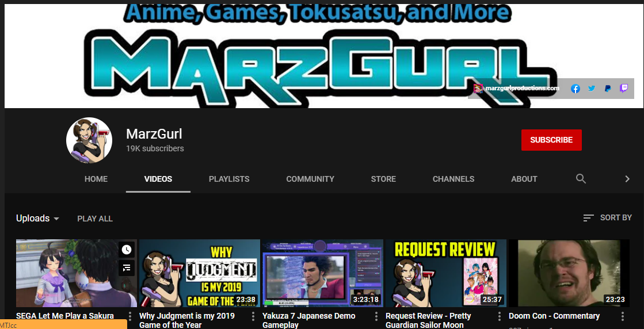Image resolution: width=644 pixels, height=329 pixels.
Task: Open the About tab
Action: (x=524, y=179)
